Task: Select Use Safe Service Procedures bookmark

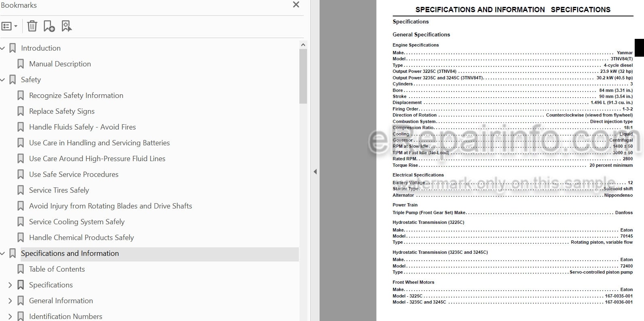Action: coord(74,174)
